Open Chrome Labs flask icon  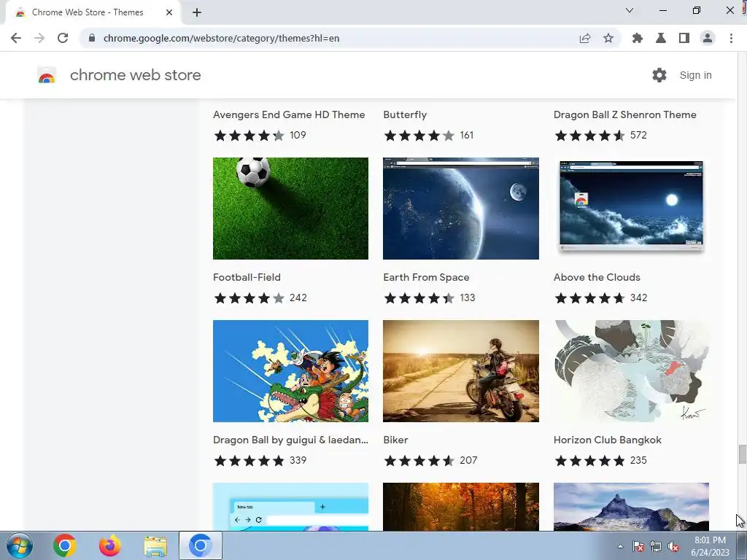tap(661, 38)
